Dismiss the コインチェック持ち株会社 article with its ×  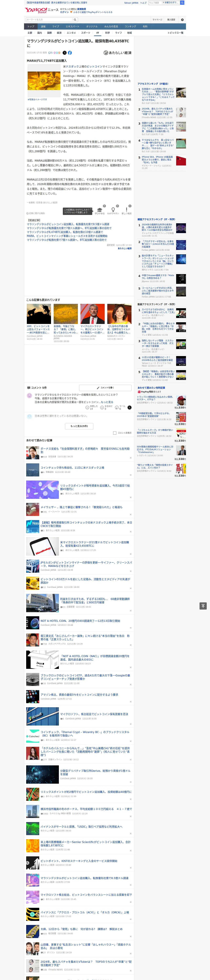coord(131,475)
